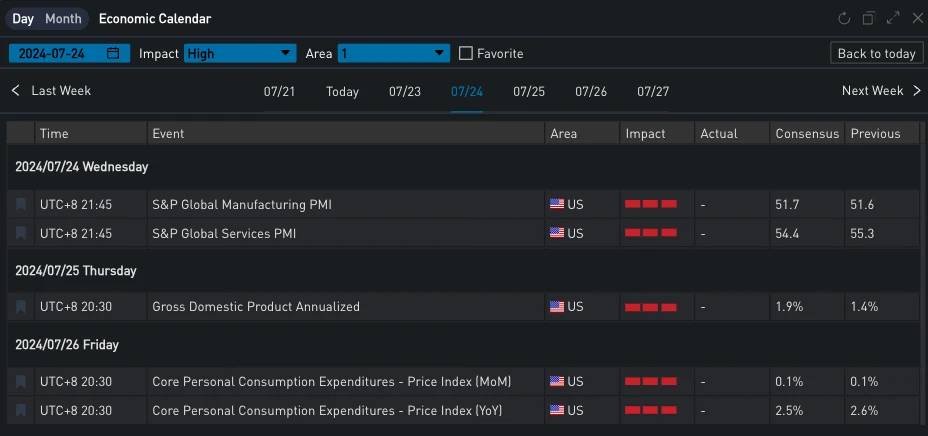Click the refresh icon in the title bar
Image resolution: width=928 pixels, height=436 pixels.
pos(844,19)
